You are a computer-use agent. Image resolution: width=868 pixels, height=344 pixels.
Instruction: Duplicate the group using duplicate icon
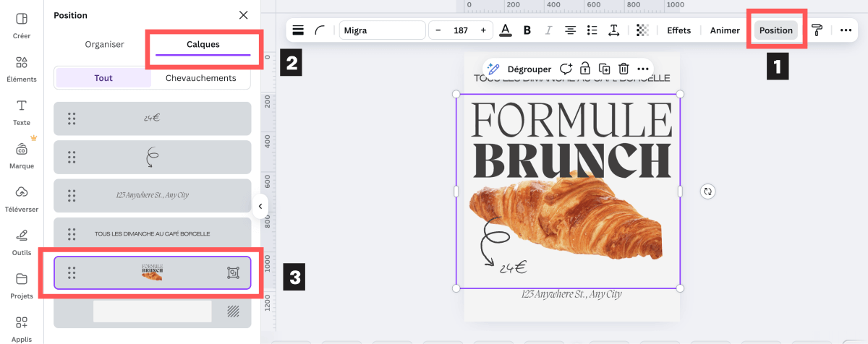click(603, 69)
